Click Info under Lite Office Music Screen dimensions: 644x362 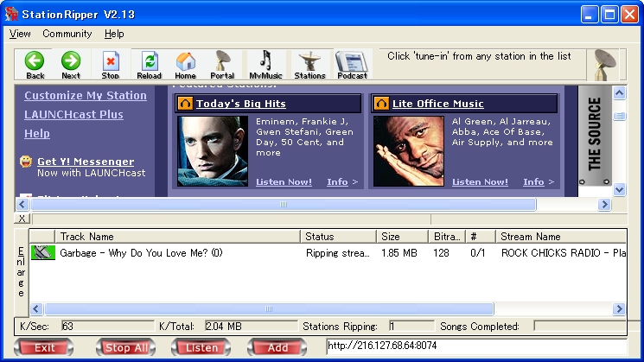pos(533,181)
